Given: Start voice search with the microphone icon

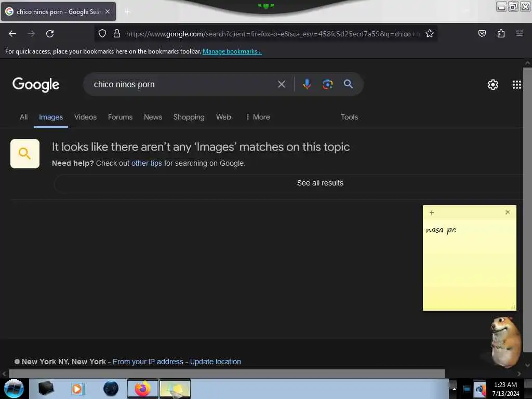Looking at the screenshot, I should point(307,84).
